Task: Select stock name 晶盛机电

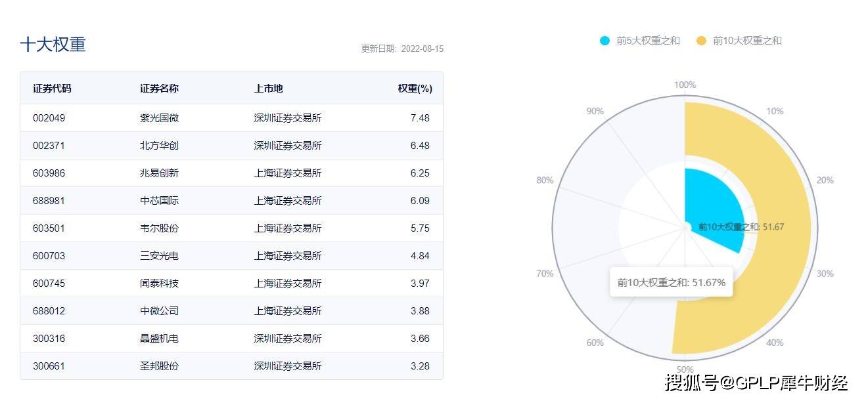Action: (x=159, y=339)
